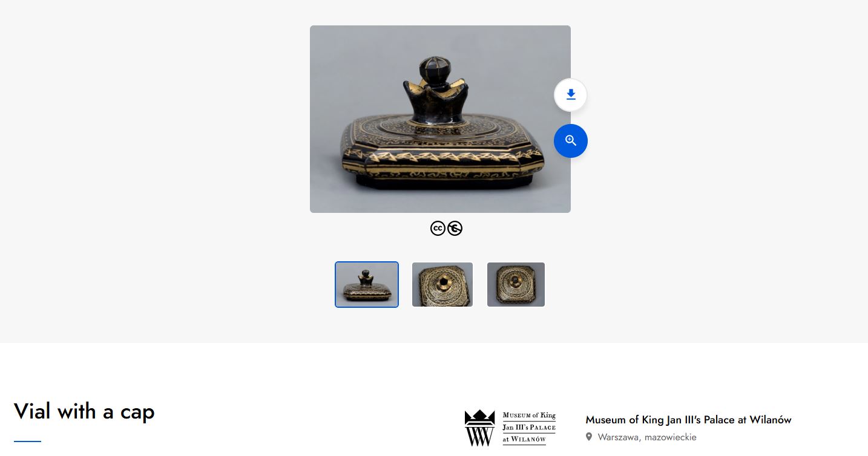Viewport: 868px width, 456px height.
Task: Click the 'mazowieckie' region text
Action: [x=671, y=437]
